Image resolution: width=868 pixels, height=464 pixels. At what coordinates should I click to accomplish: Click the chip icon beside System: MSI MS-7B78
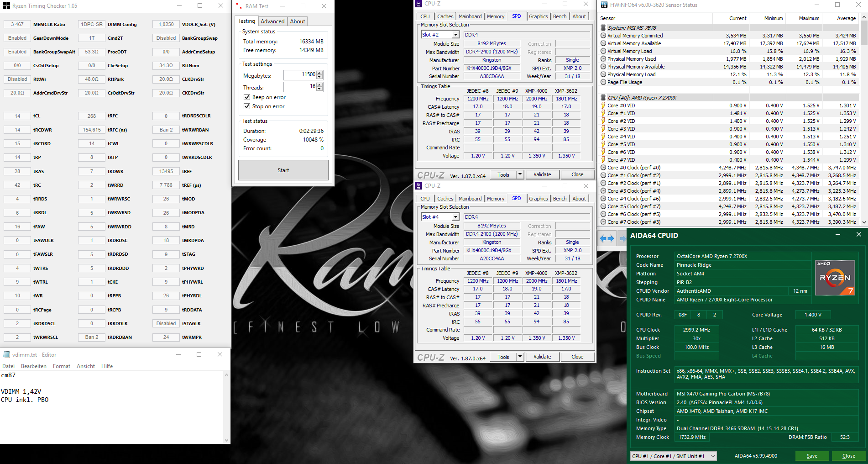coord(603,28)
